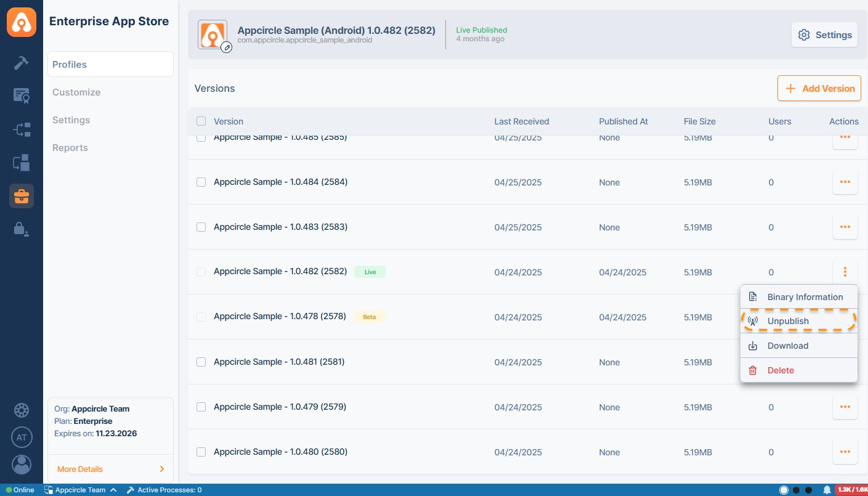Screen dimensions: 868x496
Task: Tick the checkbox for version 1.0.481 (2581)
Action: click(201, 362)
